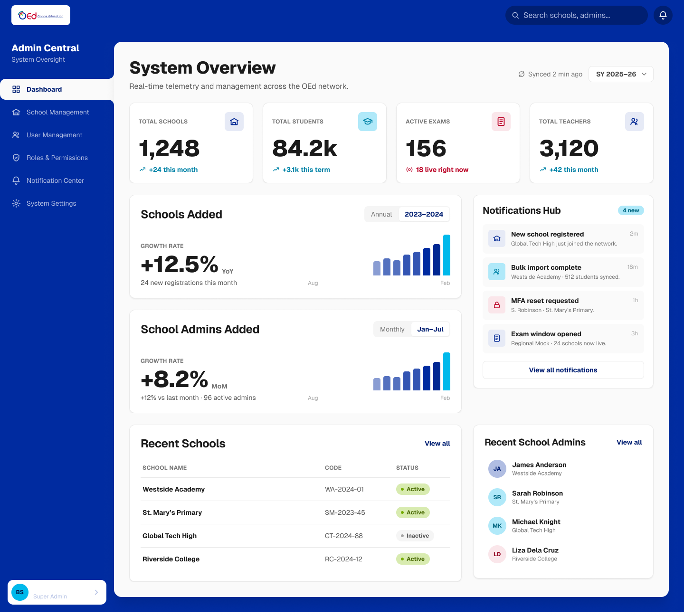This screenshot has width=684, height=616.
Task: Click the MK avatar for Michael Knight
Action: pos(497,526)
